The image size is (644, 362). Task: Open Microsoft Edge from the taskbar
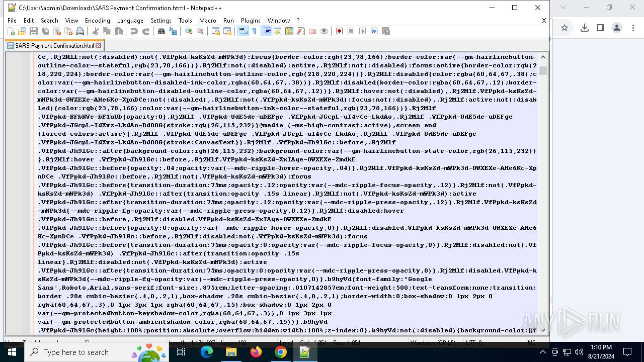pos(207,352)
